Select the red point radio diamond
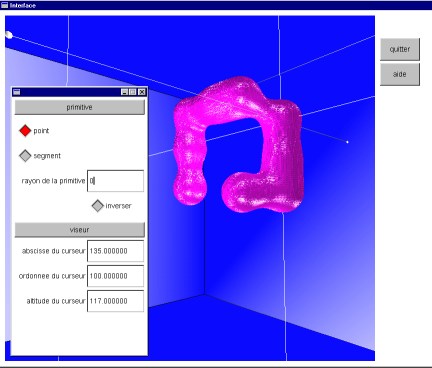 pyautogui.click(x=25, y=130)
